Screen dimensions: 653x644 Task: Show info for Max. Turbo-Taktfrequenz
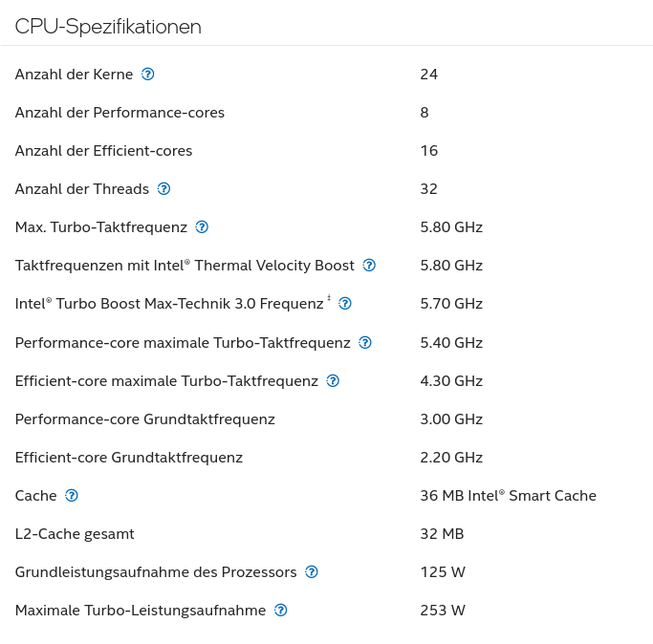pyautogui.click(x=202, y=227)
